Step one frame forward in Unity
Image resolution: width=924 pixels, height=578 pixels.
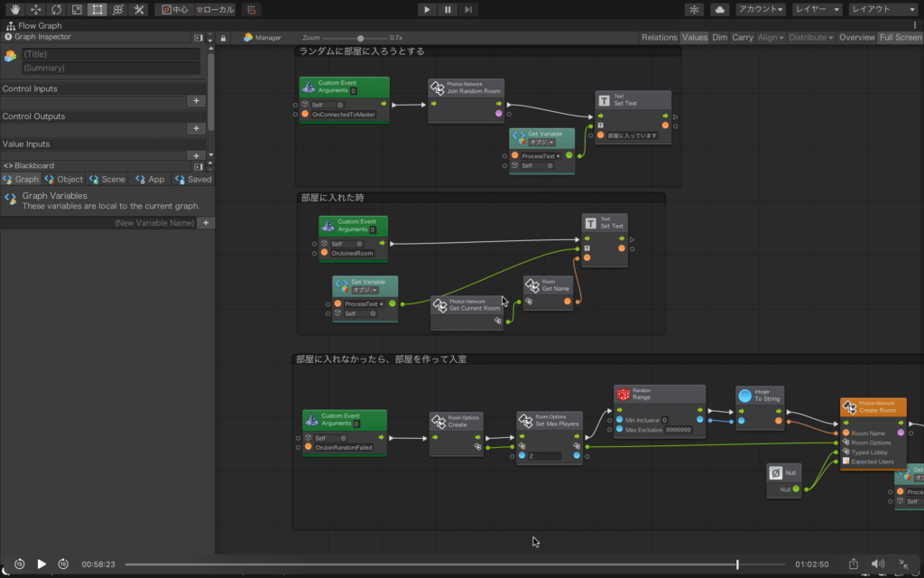click(468, 9)
